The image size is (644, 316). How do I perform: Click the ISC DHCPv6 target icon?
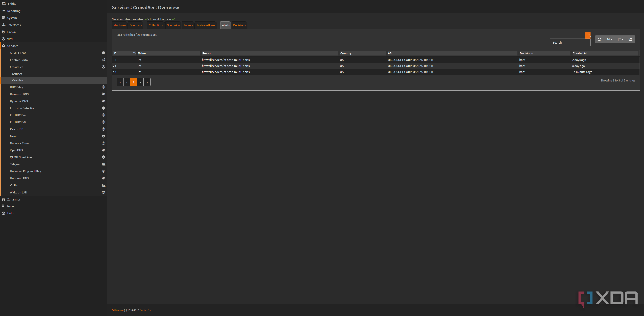(x=103, y=122)
